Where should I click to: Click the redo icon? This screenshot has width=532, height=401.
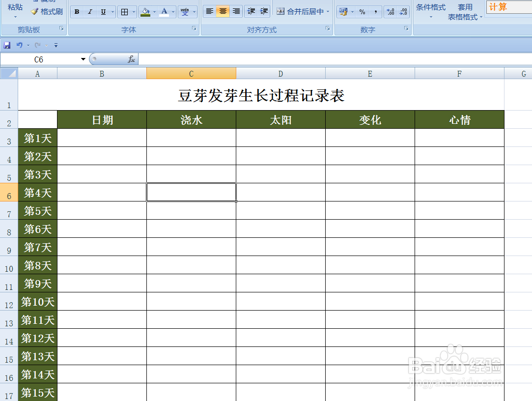tap(38, 45)
